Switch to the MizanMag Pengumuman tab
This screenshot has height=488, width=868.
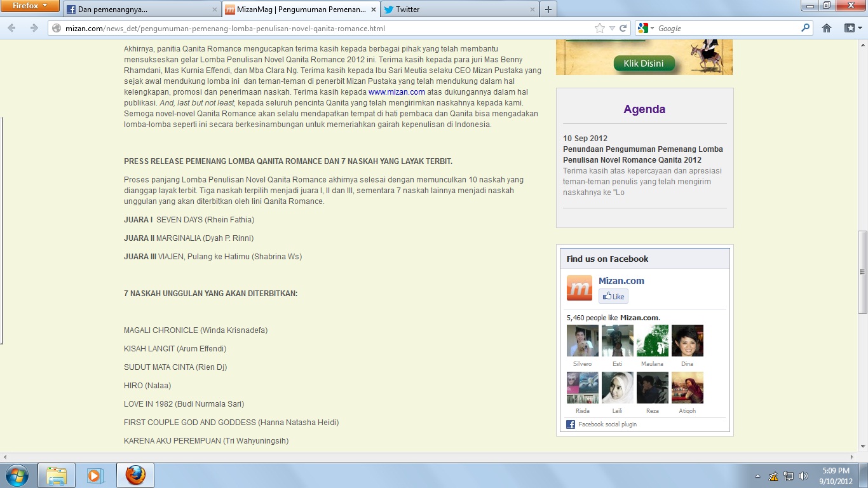pos(301,10)
